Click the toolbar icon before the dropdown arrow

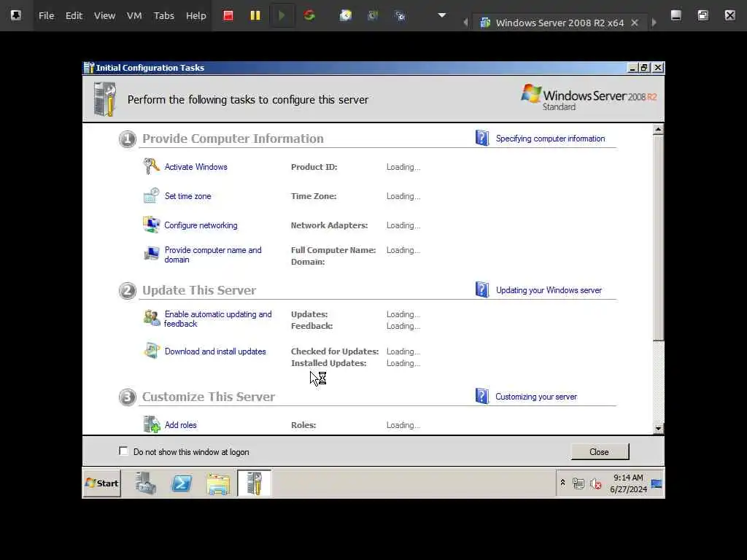pyautogui.click(x=400, y=16)
